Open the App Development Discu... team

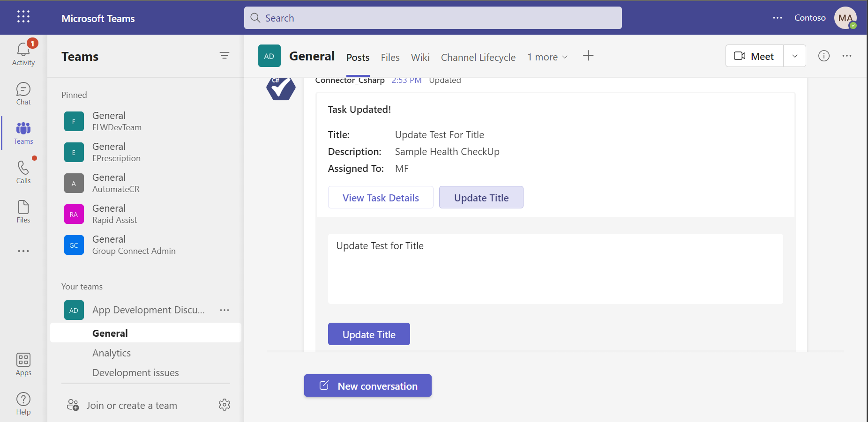(149, 310)
